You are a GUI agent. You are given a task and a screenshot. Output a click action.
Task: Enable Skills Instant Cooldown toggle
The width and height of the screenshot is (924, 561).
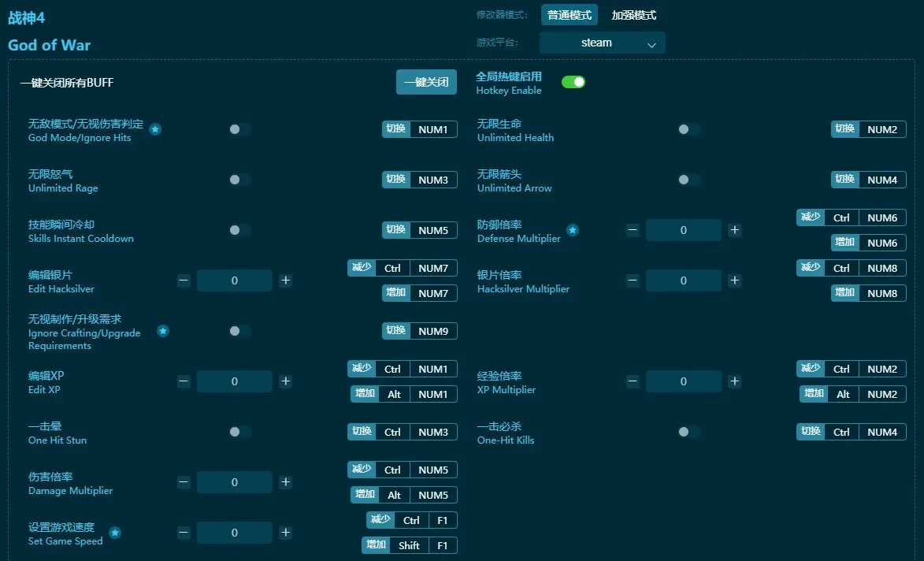point(240,230)
